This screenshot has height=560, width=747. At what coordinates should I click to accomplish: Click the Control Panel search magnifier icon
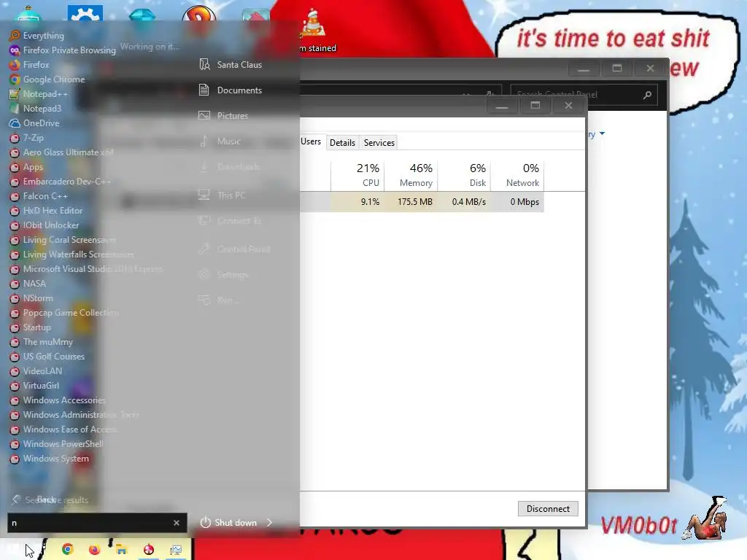click(647, 95)
